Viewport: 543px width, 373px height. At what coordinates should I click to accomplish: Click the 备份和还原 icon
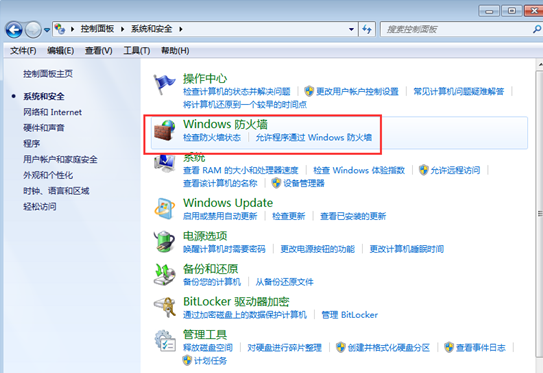tap(164, 274)
